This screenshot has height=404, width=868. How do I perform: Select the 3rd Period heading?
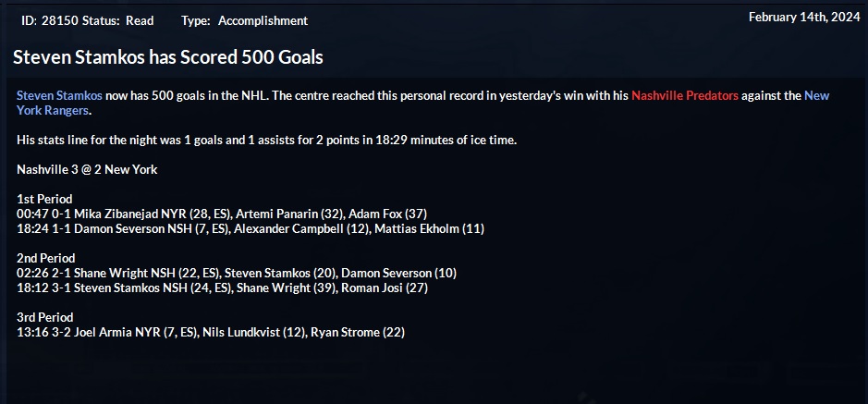coord(45,317)
